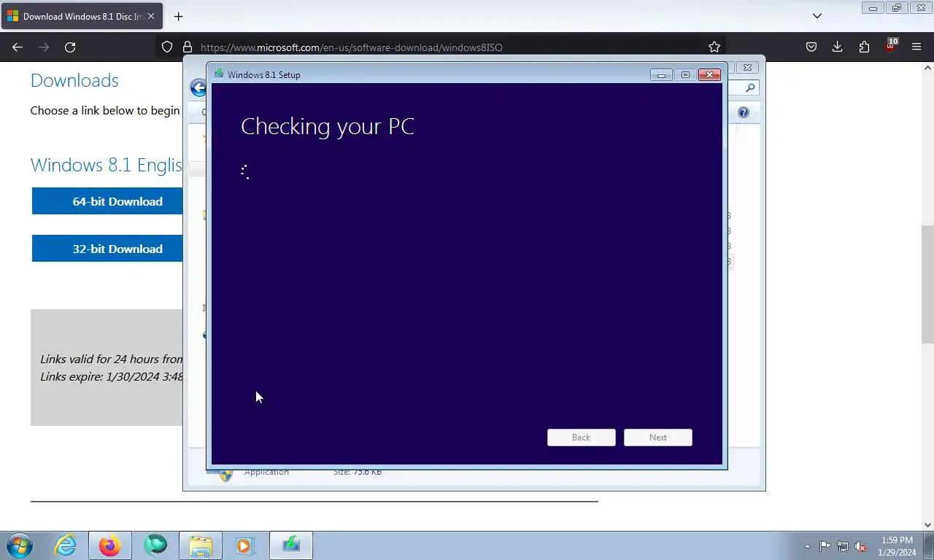Image resolution: width=934 pixels, height=560 pixels.
Task: Reload the Microsoft download page
Action: (x=70, y=47)
